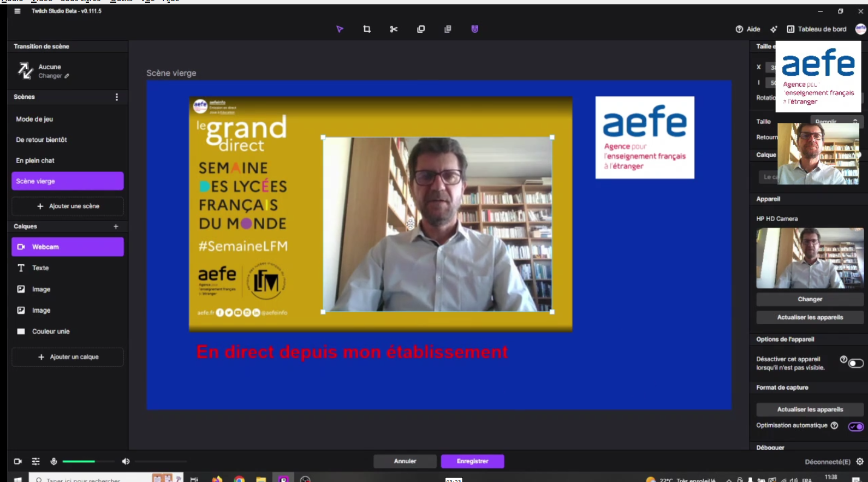Select the arrow selection tool
The image size is (868, 482).
(x=340, y=29)
